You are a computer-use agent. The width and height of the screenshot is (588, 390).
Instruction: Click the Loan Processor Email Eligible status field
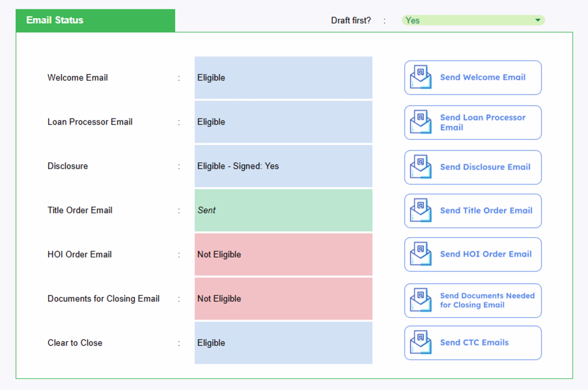point(283,122)
